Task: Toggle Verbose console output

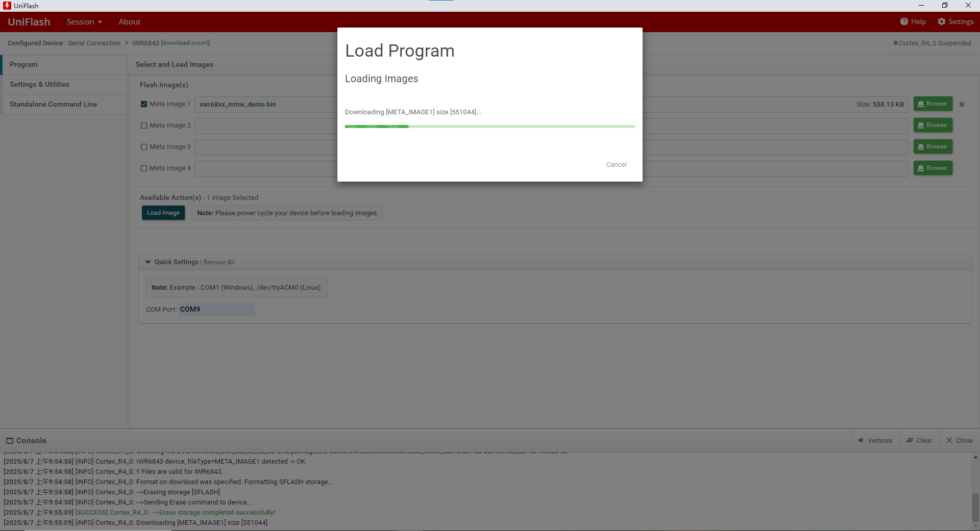Action: tap(875, 441)
